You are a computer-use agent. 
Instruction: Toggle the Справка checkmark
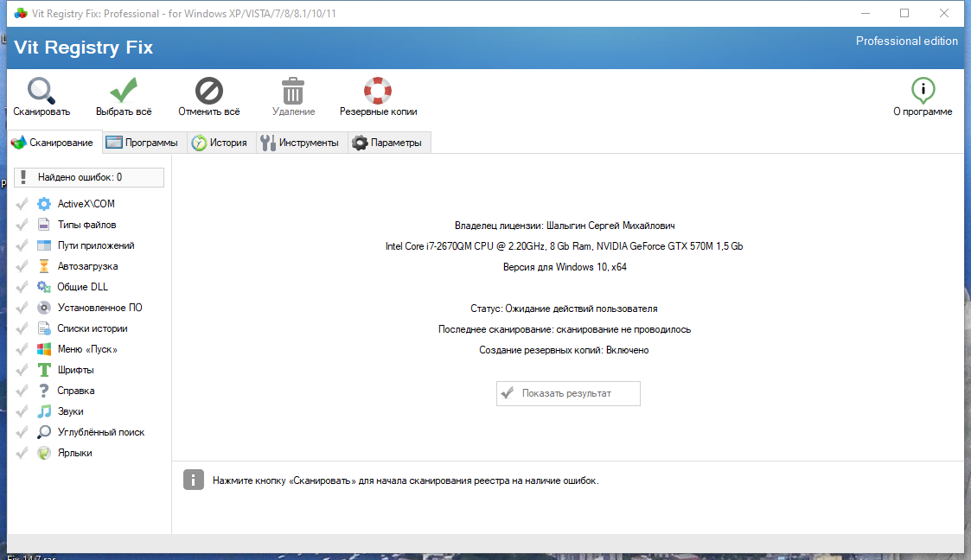[22, 391]
